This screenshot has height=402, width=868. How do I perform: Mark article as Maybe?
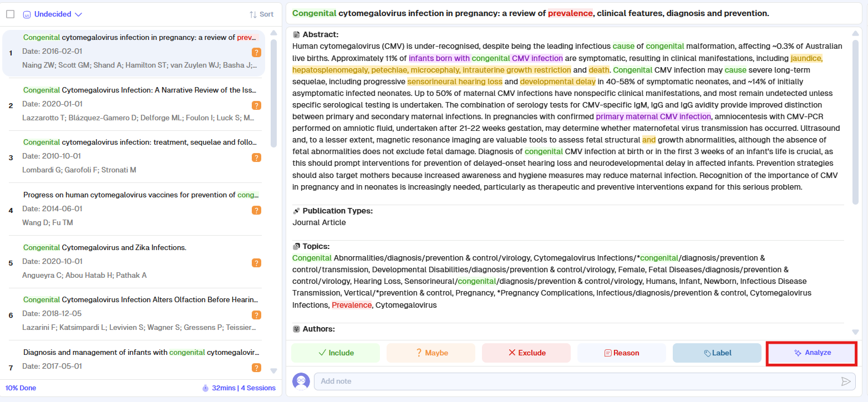(431, 353)
